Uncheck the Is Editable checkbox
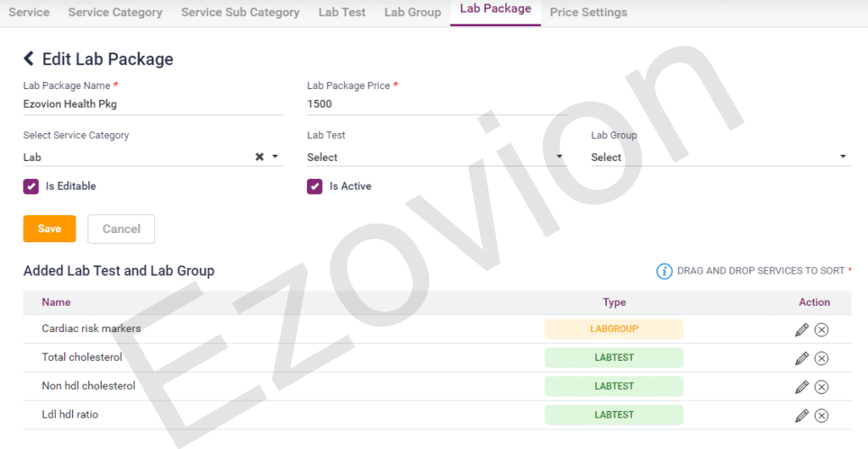This screenshot has height=449, width=868. [31, 186]
